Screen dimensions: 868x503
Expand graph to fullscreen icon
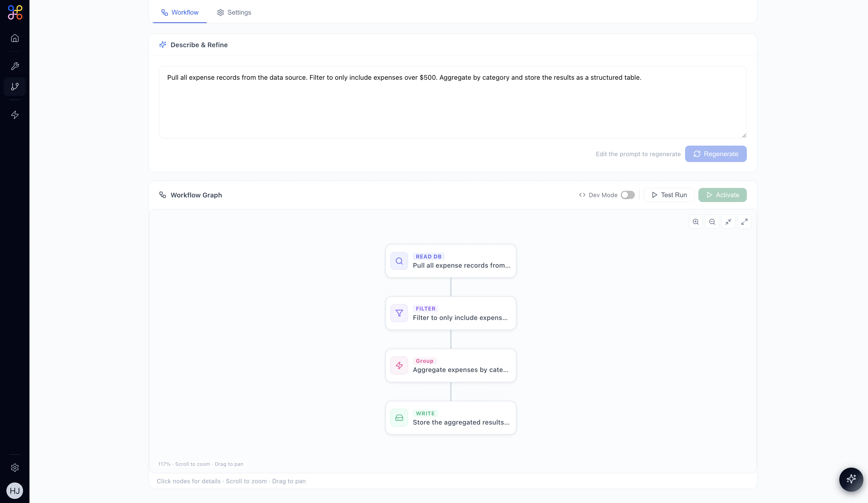(744, 222)
